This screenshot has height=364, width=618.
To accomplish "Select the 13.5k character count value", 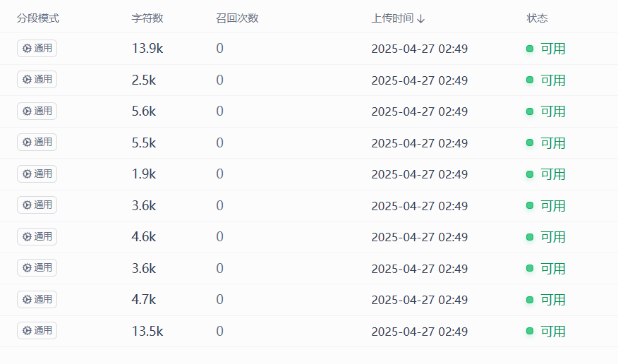I will (x=147, y=331).
